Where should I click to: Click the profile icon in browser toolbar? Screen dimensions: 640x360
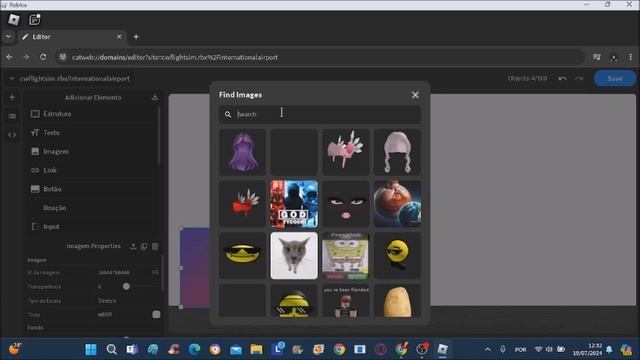(613, 57)
